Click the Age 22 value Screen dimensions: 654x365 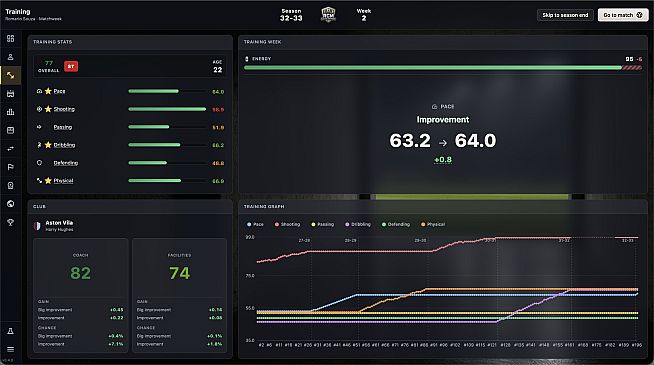coord(218,70)
